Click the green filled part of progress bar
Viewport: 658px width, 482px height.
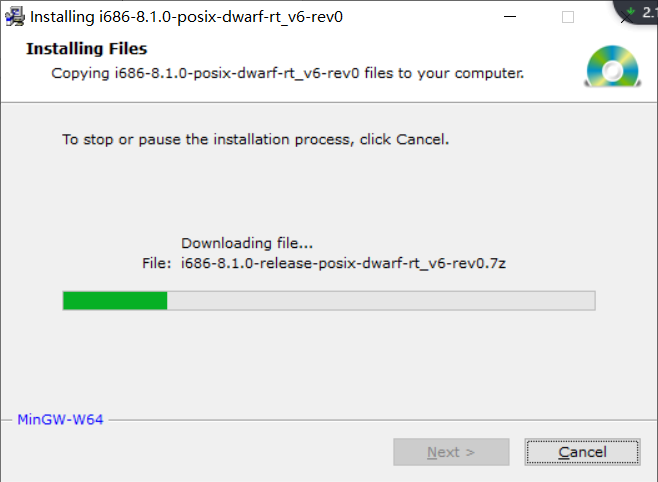coord(115,301)
